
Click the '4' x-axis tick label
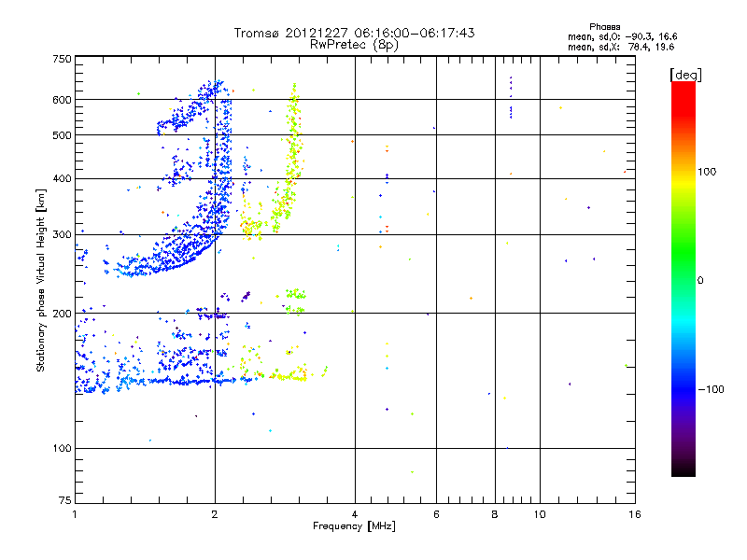pyautogui.click(x=355, y=514)
